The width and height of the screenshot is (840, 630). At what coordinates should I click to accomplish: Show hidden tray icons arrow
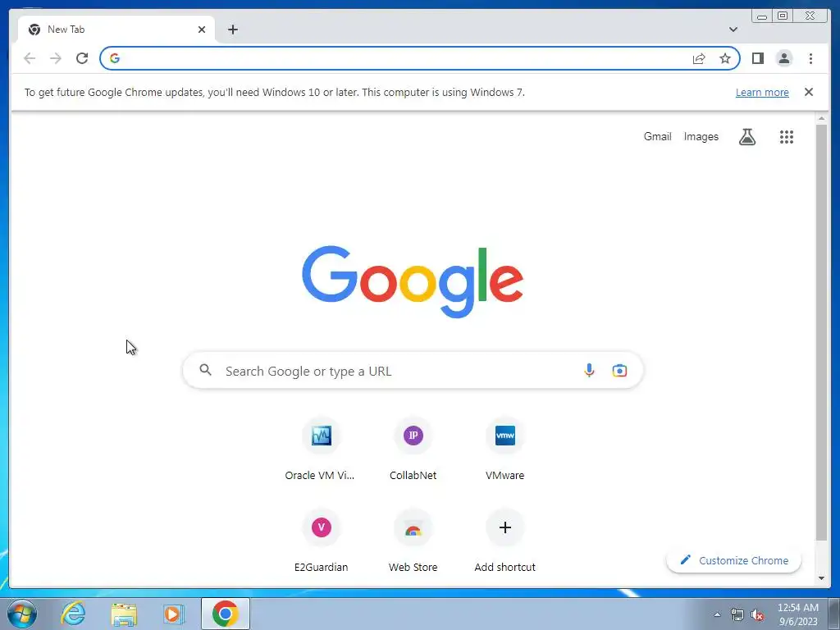point(717,614)
